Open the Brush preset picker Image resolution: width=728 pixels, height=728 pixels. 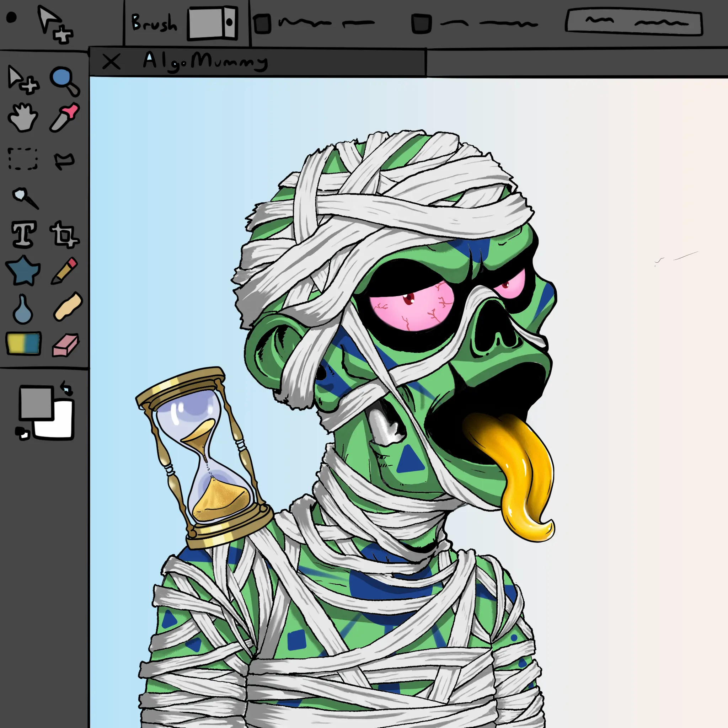[x=213, y=23]
